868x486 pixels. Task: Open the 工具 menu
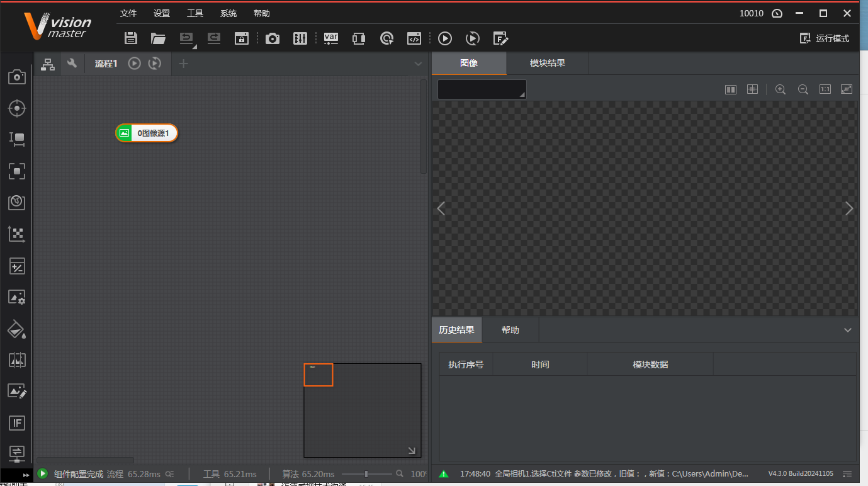[x=195, y=13]
